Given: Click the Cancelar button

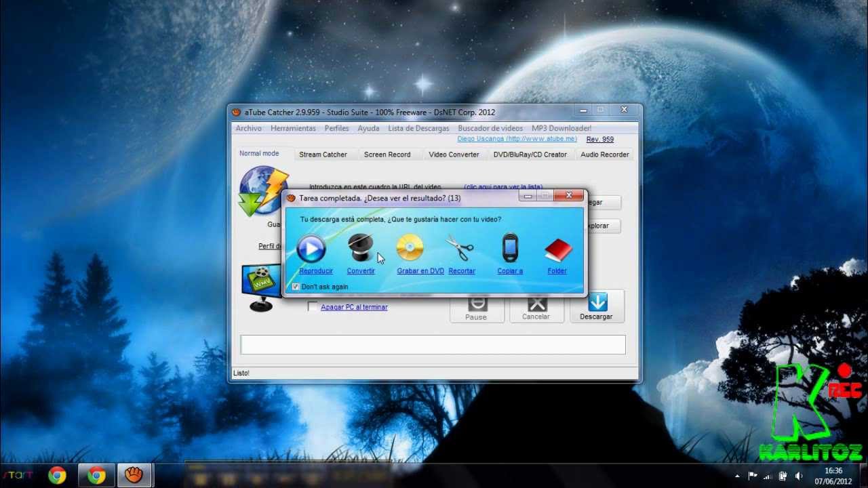Looking at the screenshot, I should (536, 309).
